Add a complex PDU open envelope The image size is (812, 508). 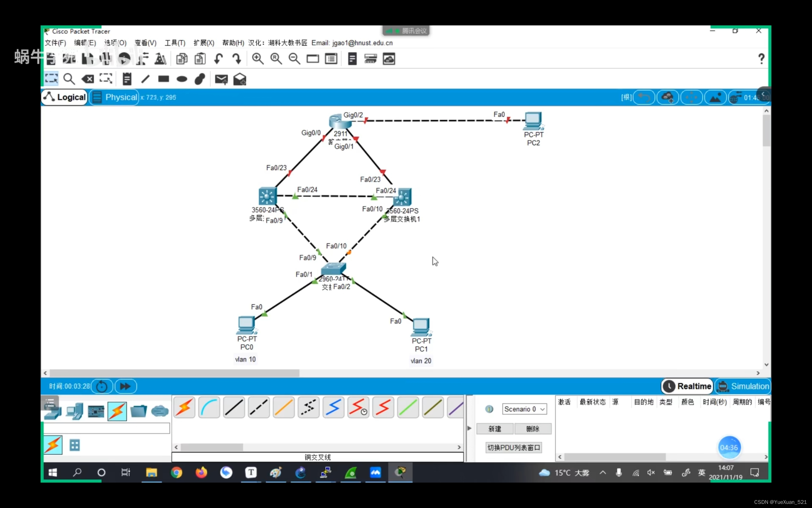[240, 79]
